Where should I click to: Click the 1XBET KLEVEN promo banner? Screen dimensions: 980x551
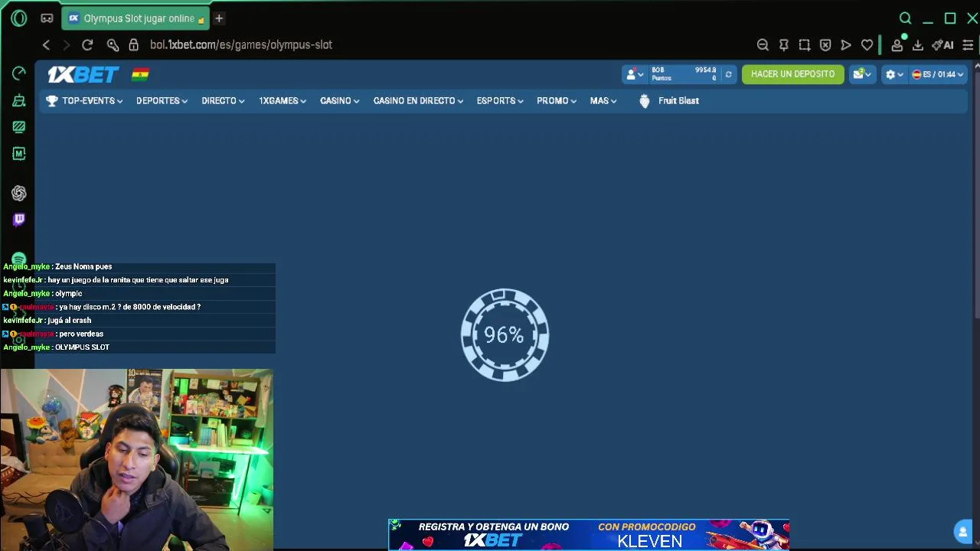pyautogui.click(x=589, y=535)
